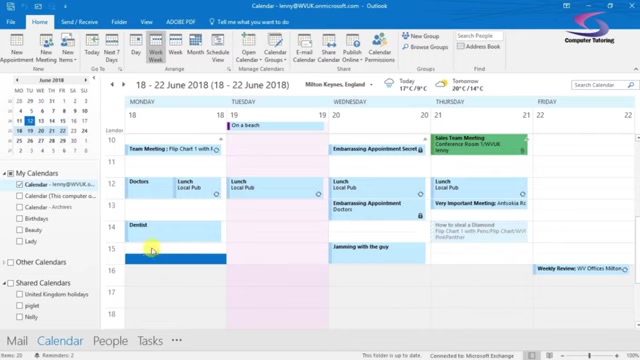
Task: Open the Folder ribbon tab
Action: [119, 22]
